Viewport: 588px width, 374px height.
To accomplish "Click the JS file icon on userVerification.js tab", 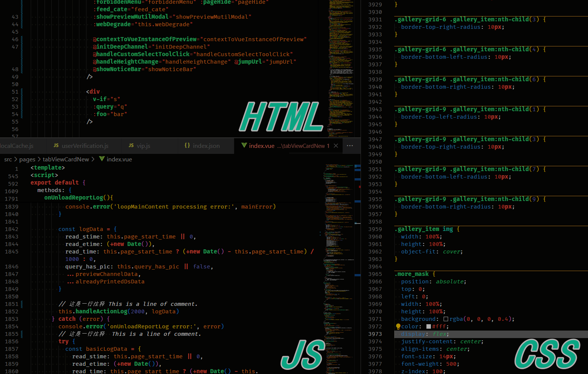I will point(56,145).
